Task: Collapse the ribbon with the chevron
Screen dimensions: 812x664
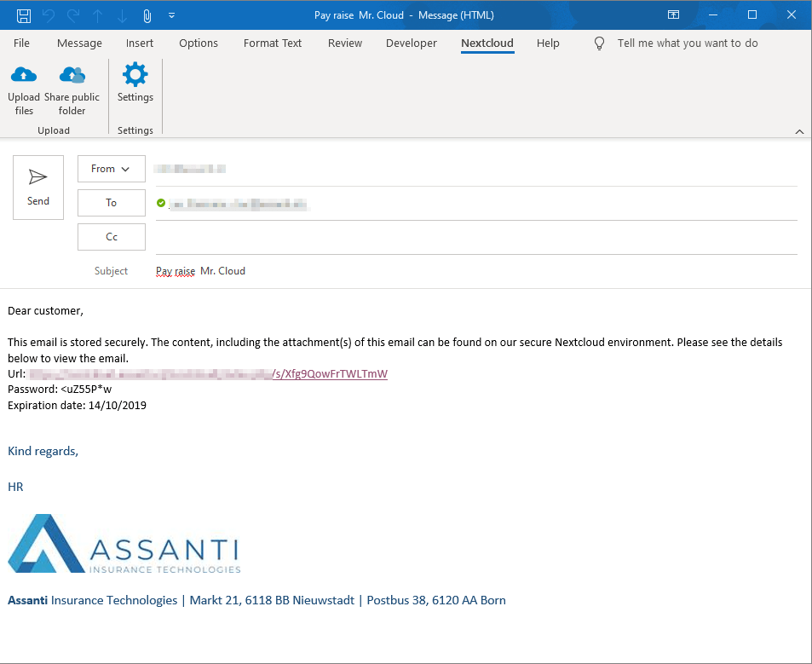Action: point(799,131)
